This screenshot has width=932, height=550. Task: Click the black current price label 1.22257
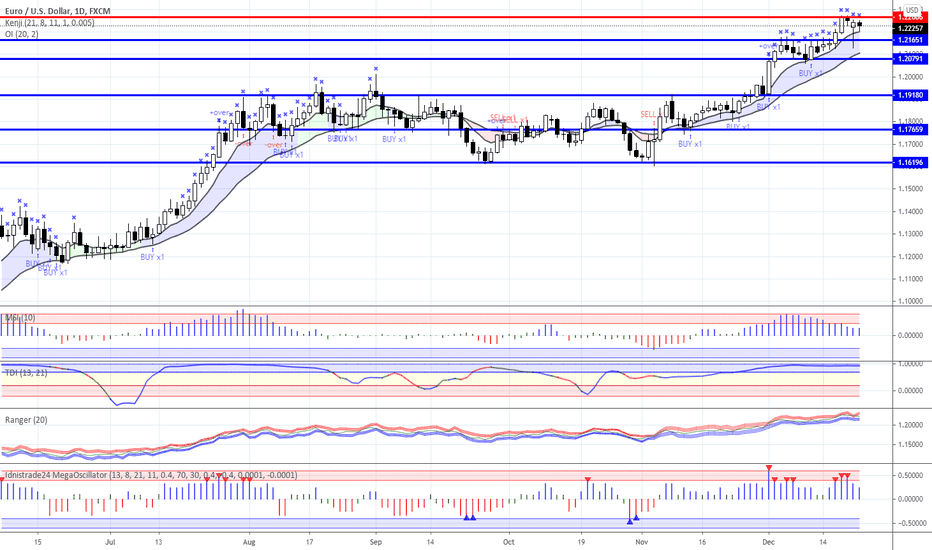pos(910,29)
